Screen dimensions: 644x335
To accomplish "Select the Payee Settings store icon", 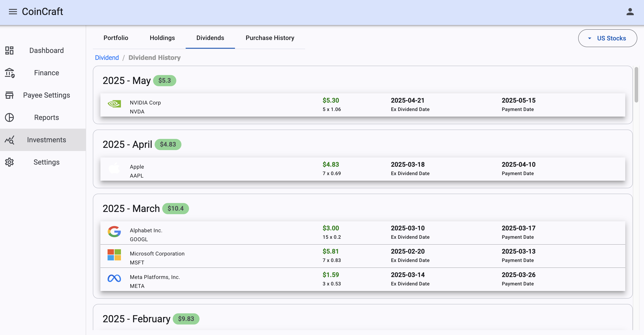I will click(9, 95).
